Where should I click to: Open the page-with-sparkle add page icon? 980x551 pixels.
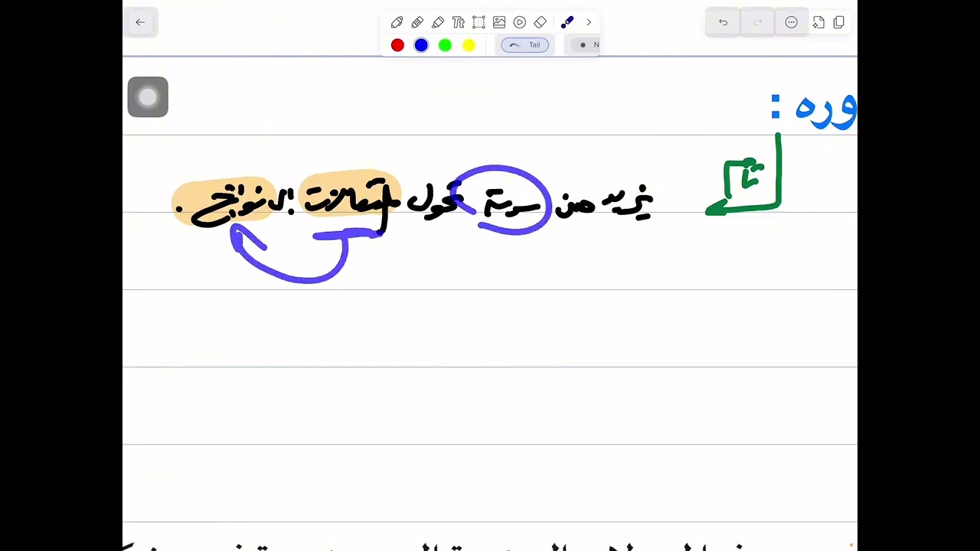[x=818, y=22]
